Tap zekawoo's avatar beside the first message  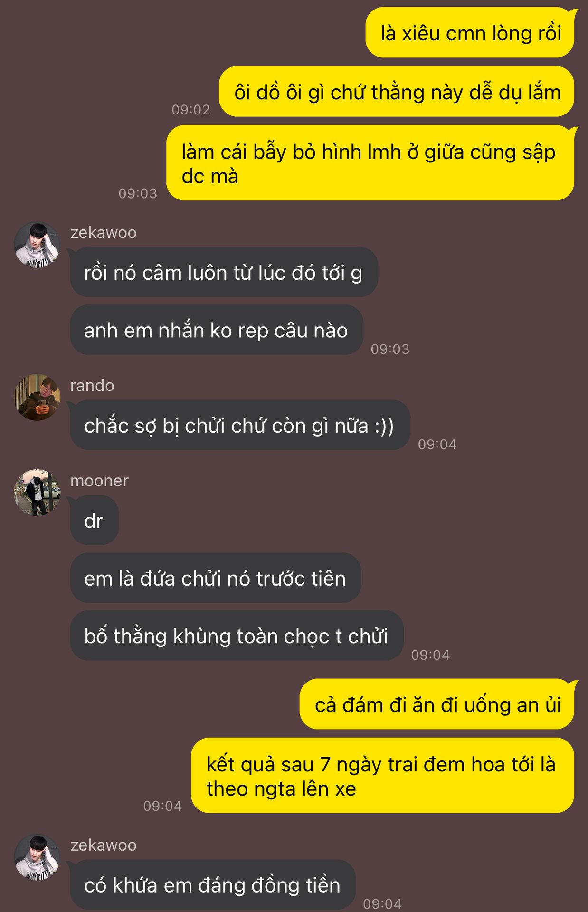coord(37,245)
